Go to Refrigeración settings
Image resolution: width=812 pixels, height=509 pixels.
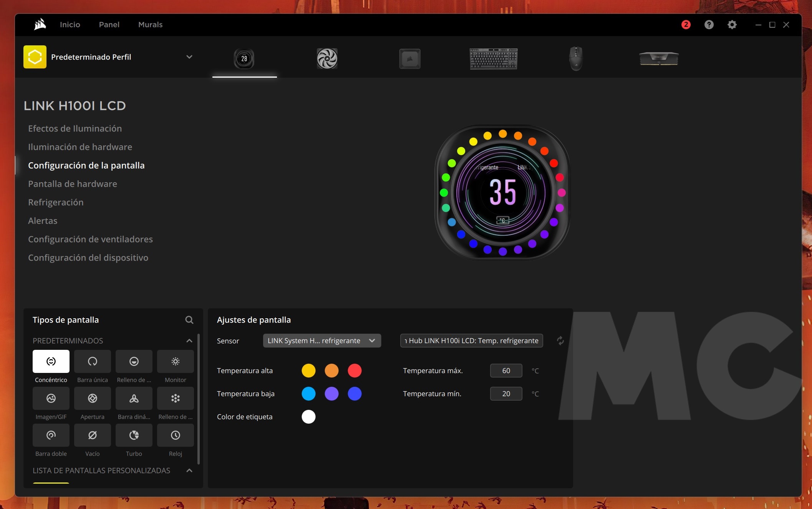click(x=56, y=202)
